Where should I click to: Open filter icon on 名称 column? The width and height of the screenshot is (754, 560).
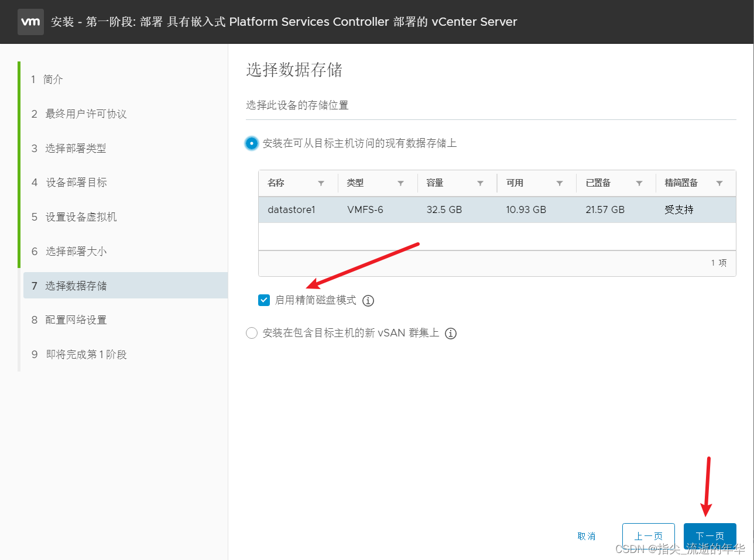tap(321, 183)
